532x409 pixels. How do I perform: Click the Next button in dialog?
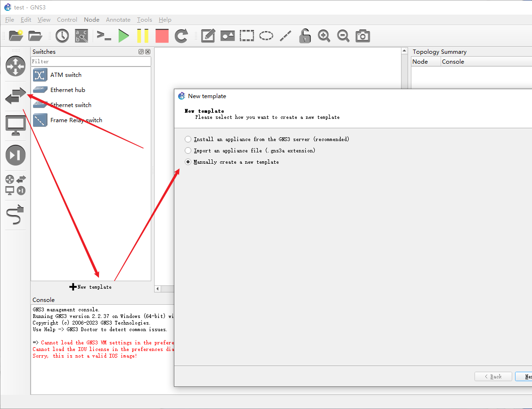(x=524, y=376)
